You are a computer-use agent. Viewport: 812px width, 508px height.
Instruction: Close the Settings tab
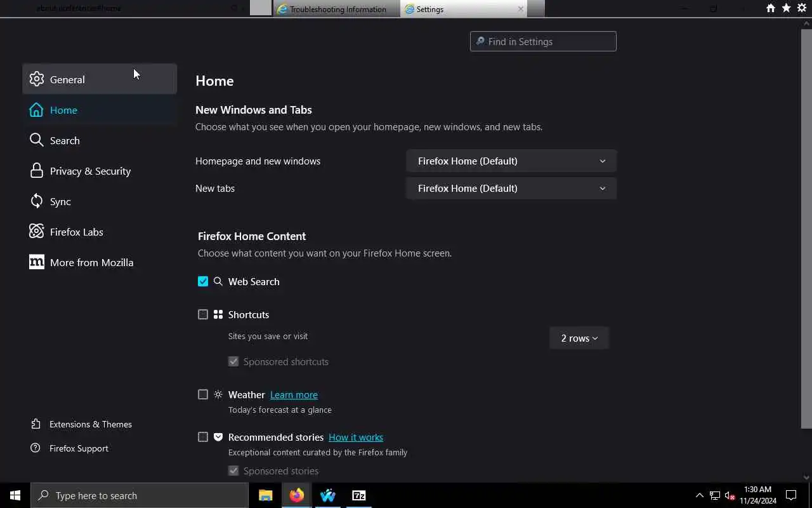point(521,9)
